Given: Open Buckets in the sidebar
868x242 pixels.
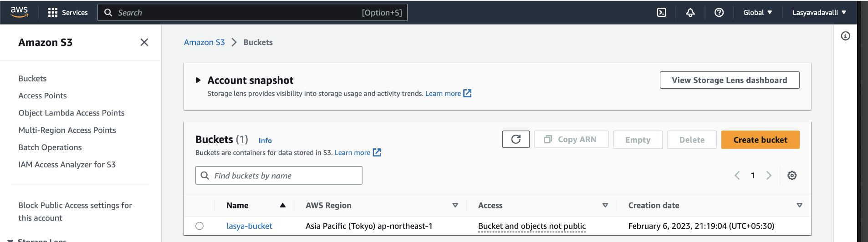Looking at the screenshot, I should click(32, 78).
